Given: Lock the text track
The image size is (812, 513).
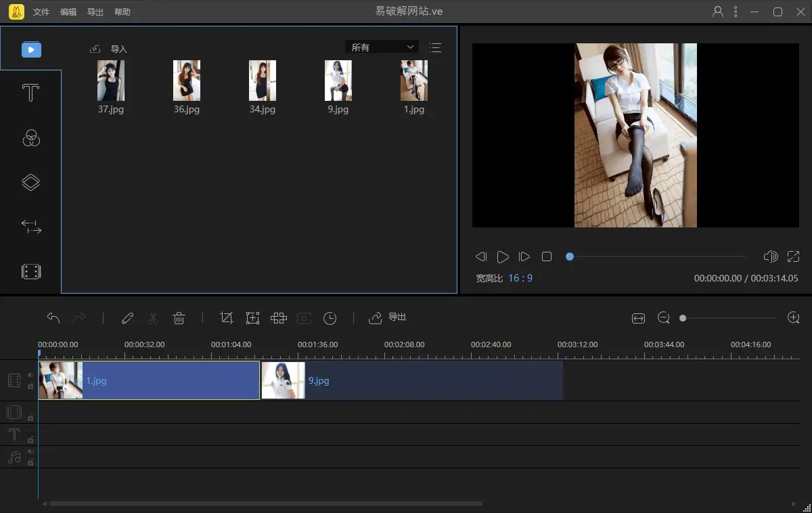Looking at the screenshot, I should 30,440.
